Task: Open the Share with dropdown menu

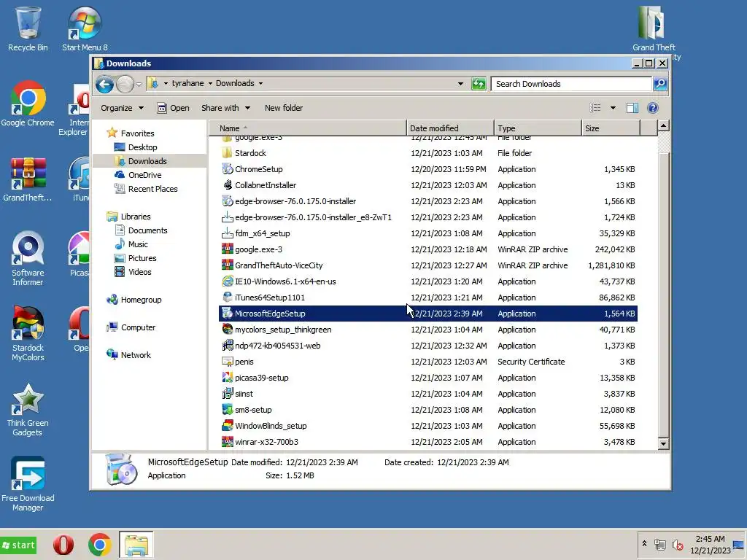Action: 225,108
